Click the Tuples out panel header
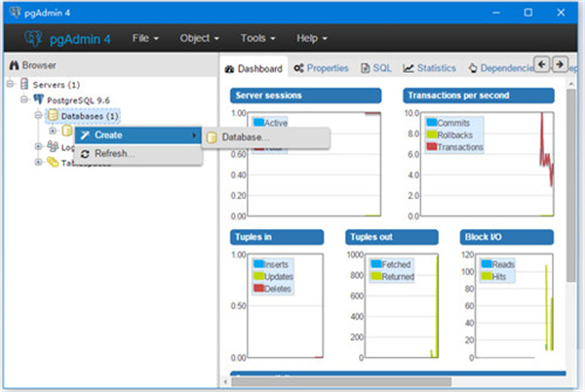The image size is (585, 392). click(392, 237)
